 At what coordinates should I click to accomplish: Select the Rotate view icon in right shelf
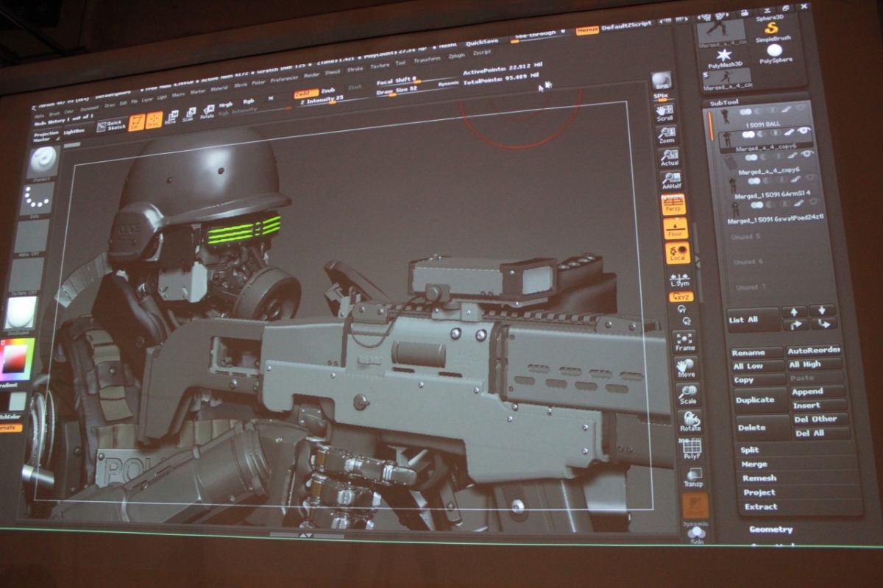coord(690,421)
